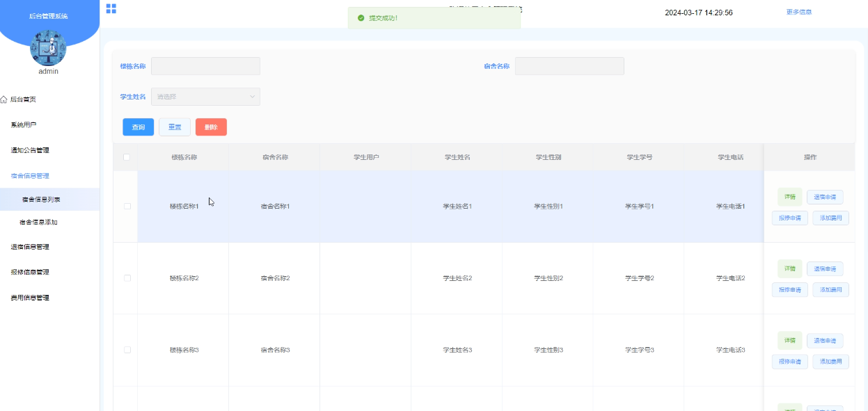
Task: Open the 宿舍信息列表 submenu item
Action: coord(49,200)
